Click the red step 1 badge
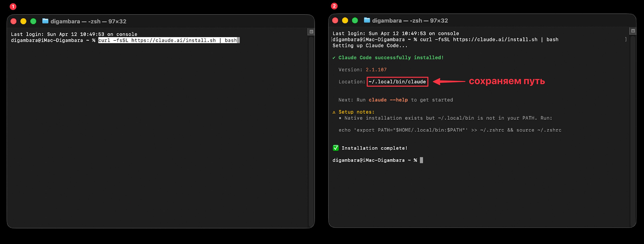This screenshot has height=244, width=644. (13, 7)
